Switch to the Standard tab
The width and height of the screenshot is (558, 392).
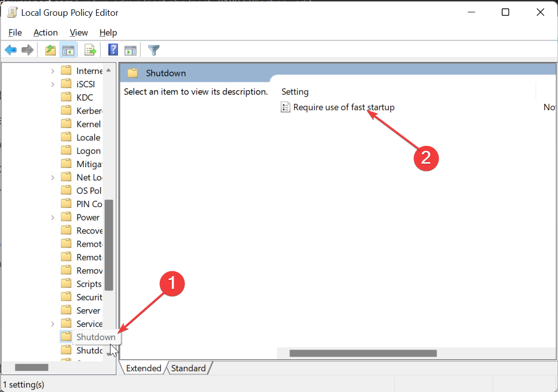[188, 368]
